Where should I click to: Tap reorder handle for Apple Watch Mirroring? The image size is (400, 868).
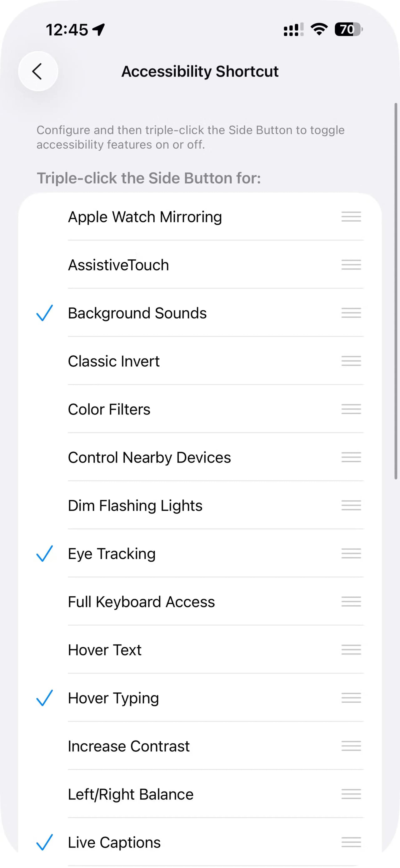coord(351,217)
